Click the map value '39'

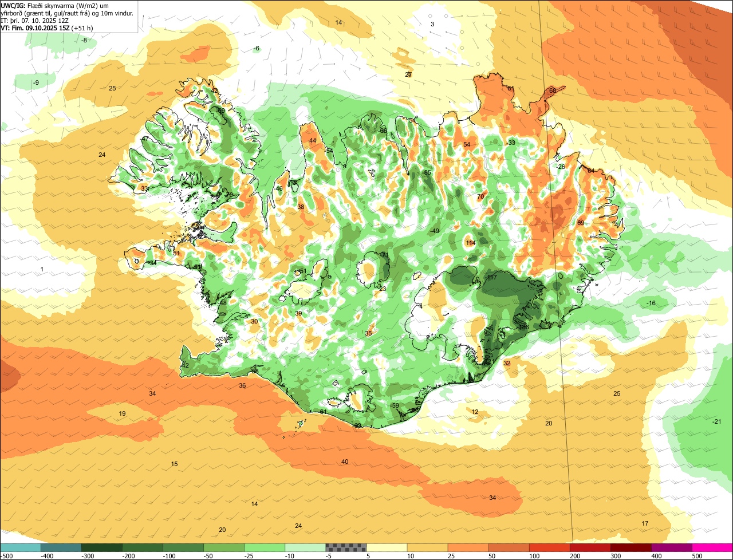[298, 313]
